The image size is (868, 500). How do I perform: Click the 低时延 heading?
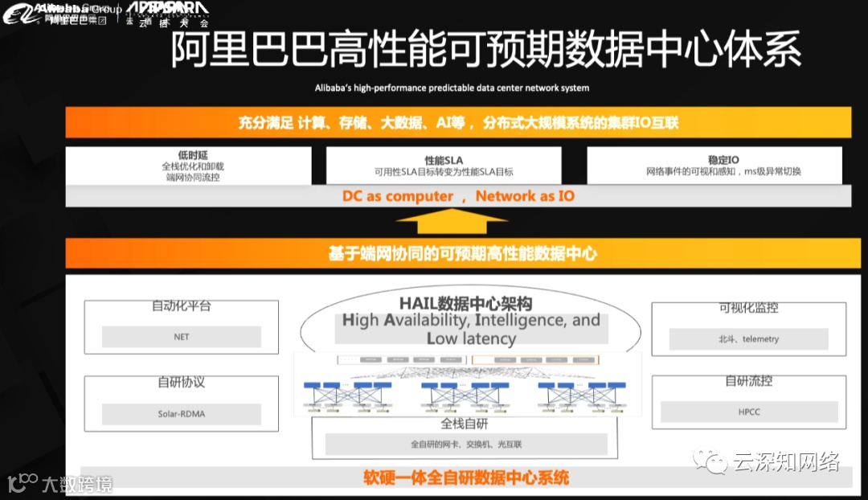point(193,154)
